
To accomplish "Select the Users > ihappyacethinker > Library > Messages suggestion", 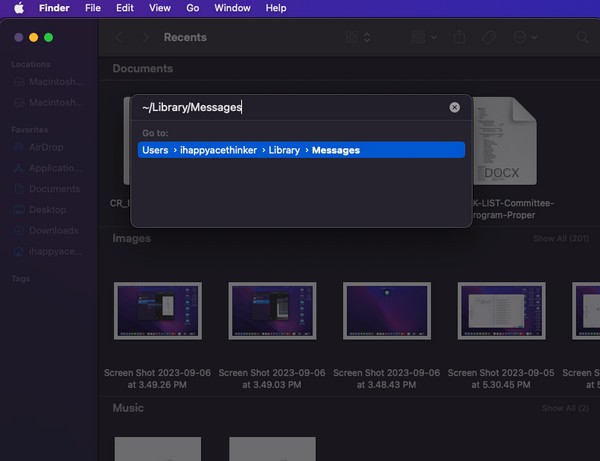I will coord(301,150).
